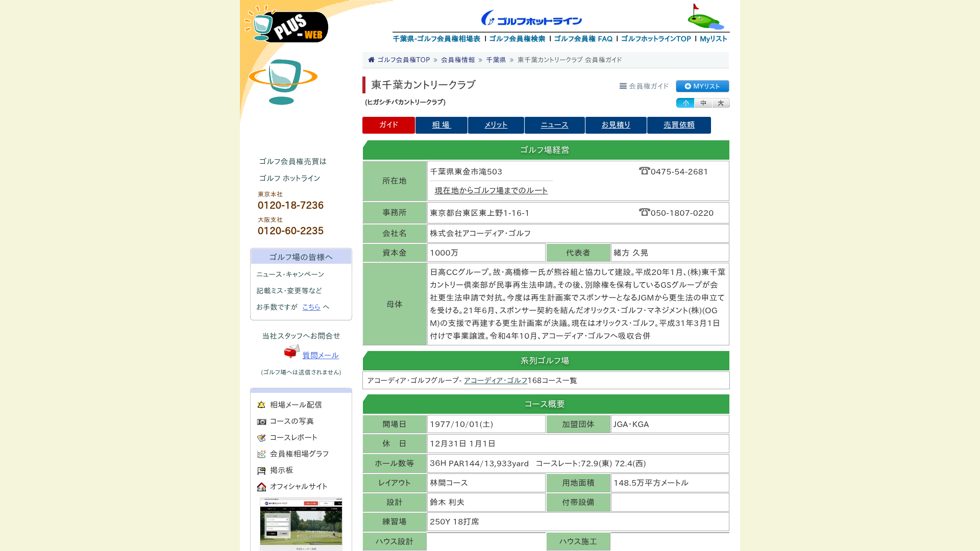Open Myリスト in top menu

point(714,39)
